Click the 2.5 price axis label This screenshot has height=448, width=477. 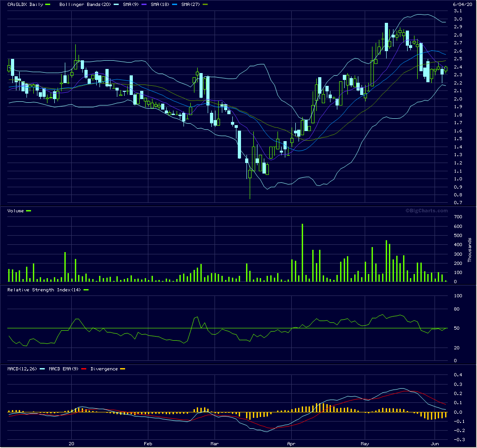click(458, 59)
